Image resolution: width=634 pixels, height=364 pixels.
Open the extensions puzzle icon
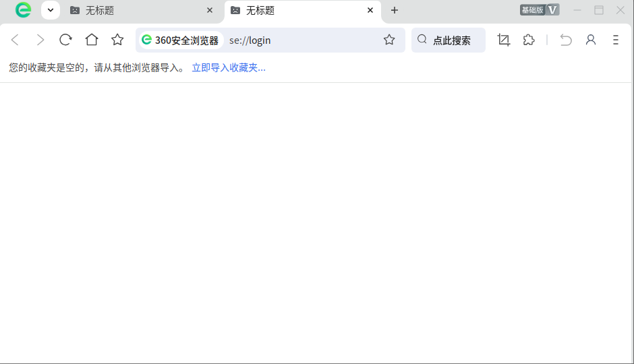click(x=529, y=40)
